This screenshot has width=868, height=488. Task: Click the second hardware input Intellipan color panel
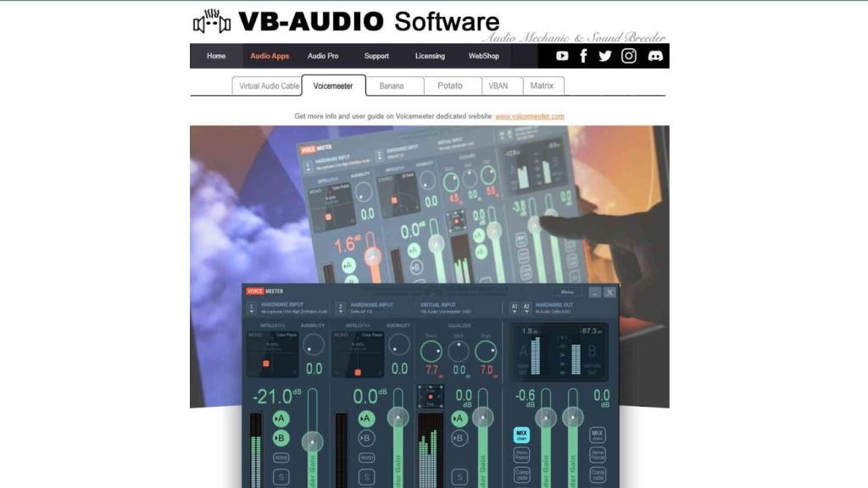(x=358, y=354)
